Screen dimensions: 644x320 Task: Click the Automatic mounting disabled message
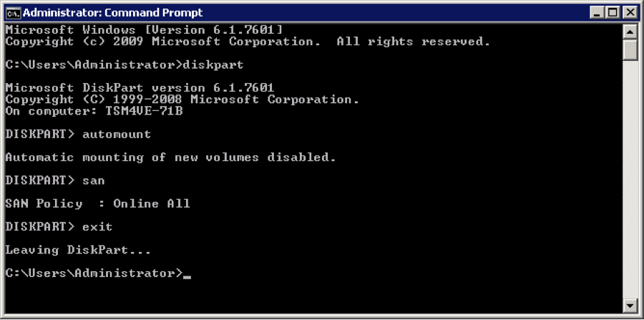click(x=171, y=157)
